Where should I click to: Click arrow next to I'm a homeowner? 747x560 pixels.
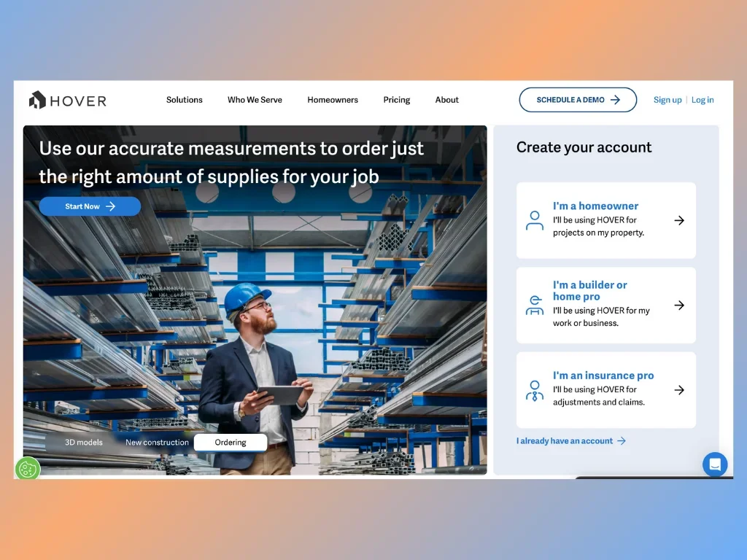tap(679, 220)
